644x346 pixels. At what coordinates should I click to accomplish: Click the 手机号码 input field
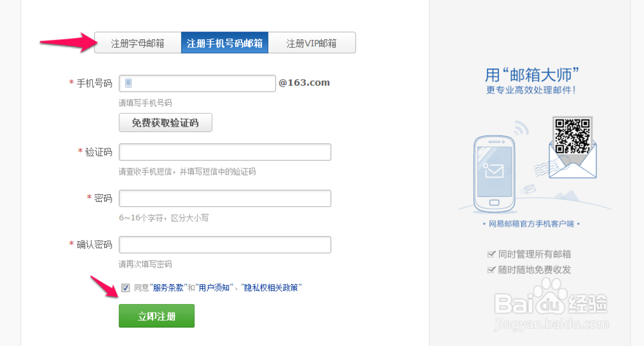pyautogui.click(x=197, y=83)
